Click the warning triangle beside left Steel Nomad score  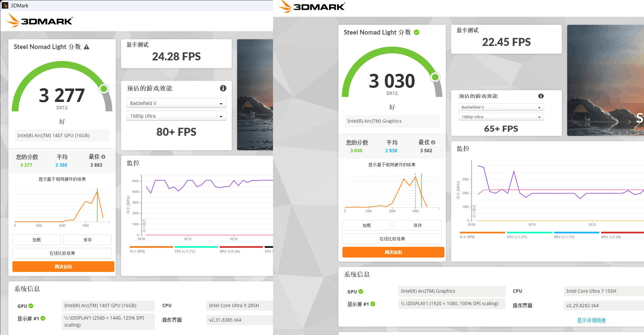(x=87, y=47)
